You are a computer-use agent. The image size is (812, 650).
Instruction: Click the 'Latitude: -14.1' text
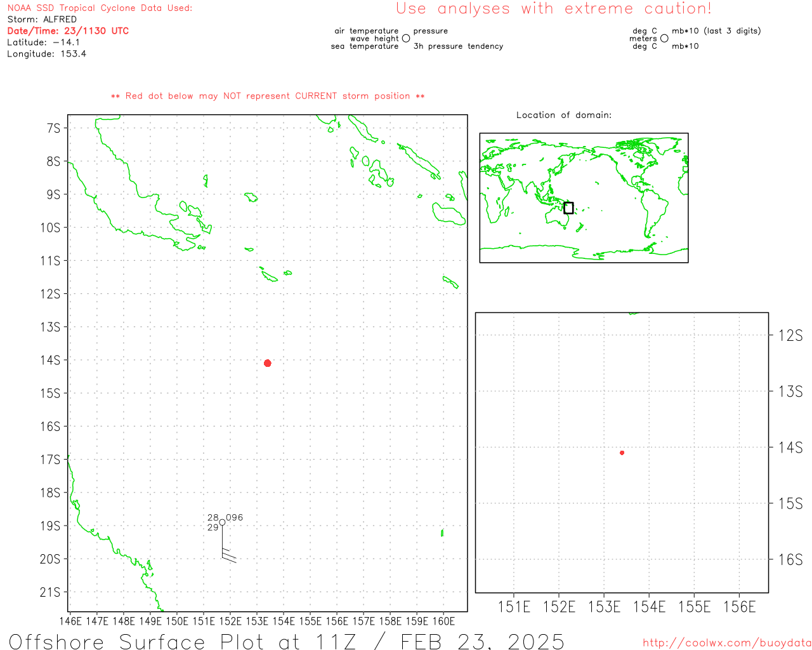[44, 43]
